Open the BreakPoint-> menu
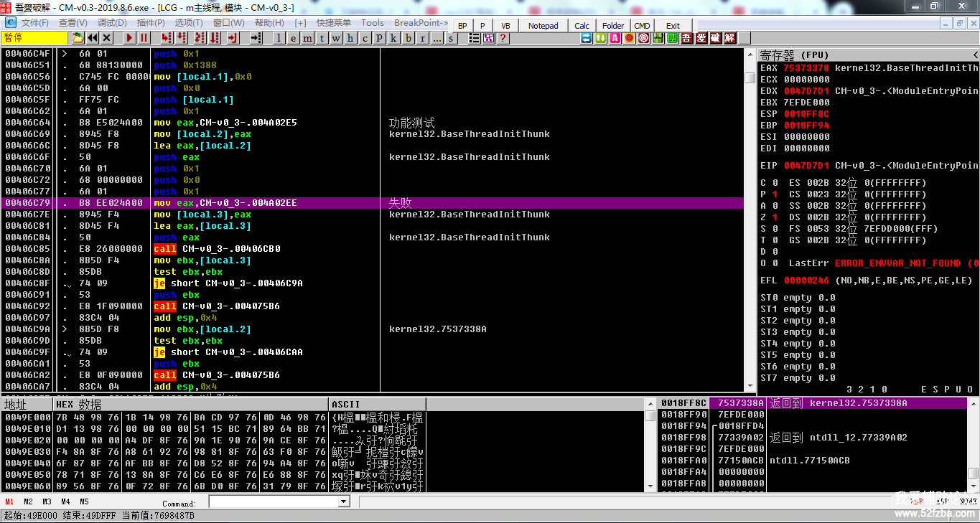Viewport: 980px width, 523px height. click(x=421, y=23)
